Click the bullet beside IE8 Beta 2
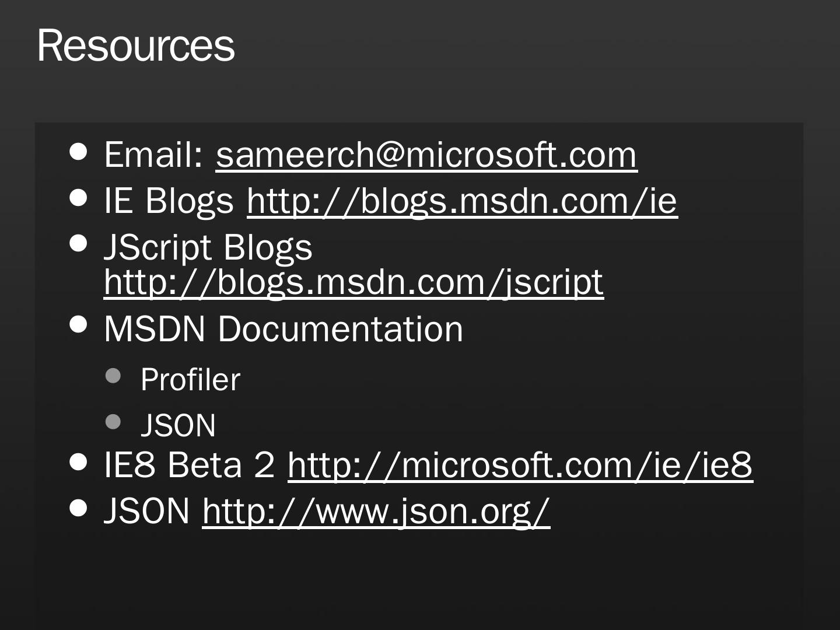This screenshot has width=840, height=630. [79, 462]
